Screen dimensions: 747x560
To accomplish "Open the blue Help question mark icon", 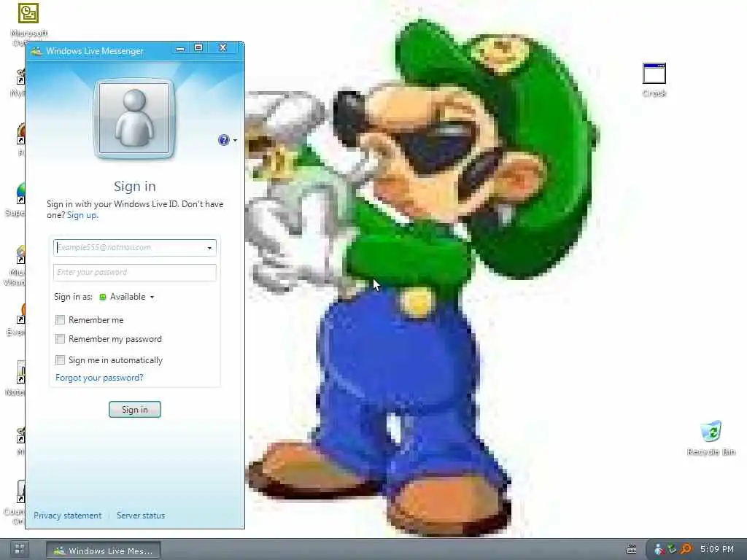I will pos(223,140).
